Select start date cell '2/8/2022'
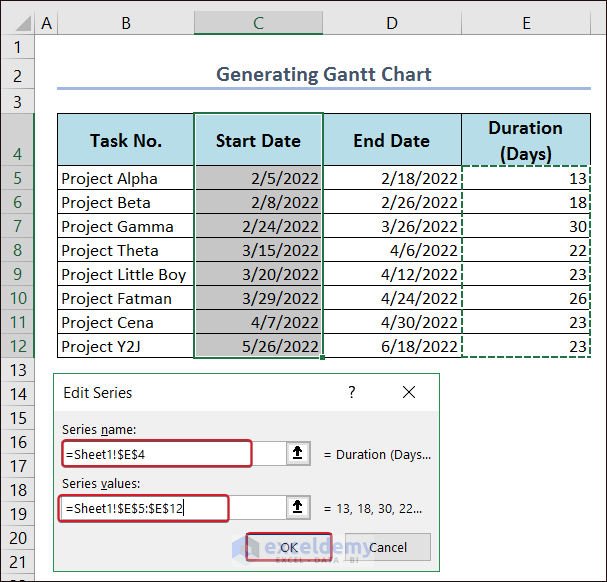 pos(258,202)
